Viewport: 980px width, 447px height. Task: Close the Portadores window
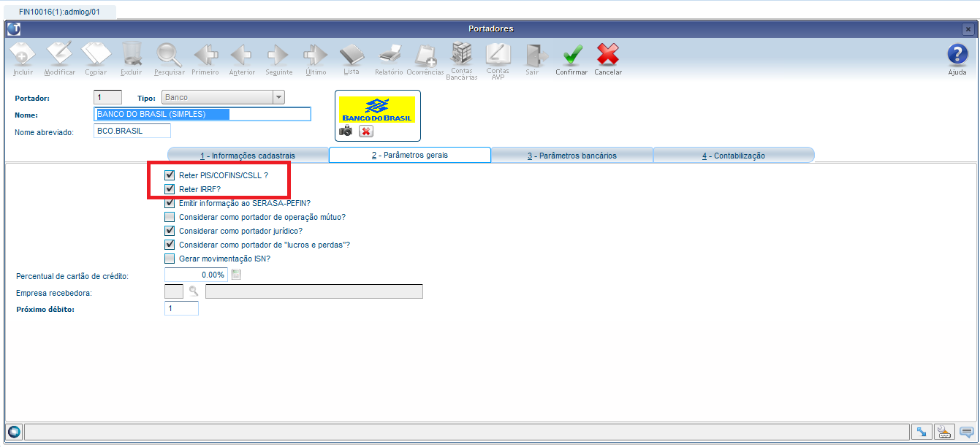(x=967, y=28)
